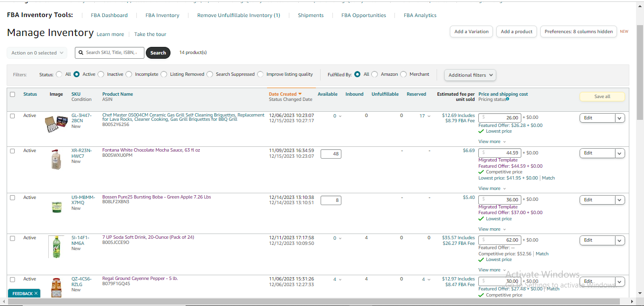This screenshot has width=644, height=306.
Task: Open Edit dropdown arrow for Bossen Boba row
Action: tap(620, 200)
